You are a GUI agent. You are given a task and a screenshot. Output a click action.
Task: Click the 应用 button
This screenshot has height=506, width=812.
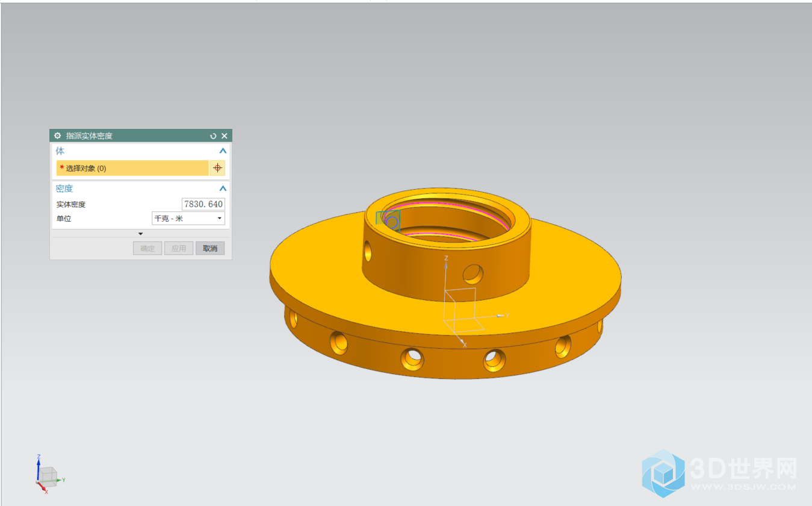(x=179, y=248)
